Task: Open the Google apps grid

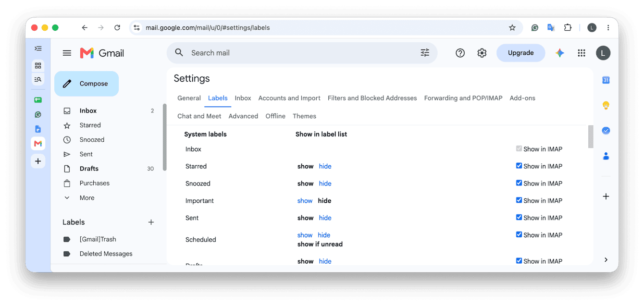Action: [x=582, y=53]
